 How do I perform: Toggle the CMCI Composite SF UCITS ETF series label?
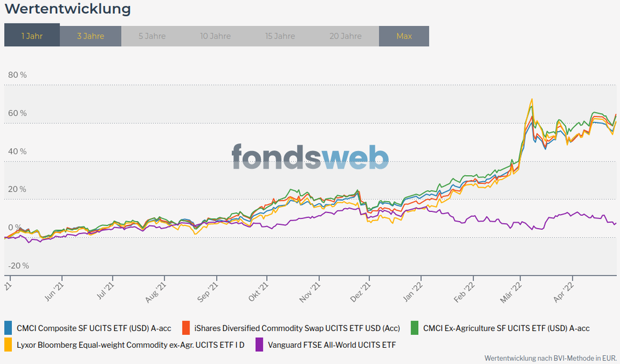pyautogui.click(x=94, y=328)
